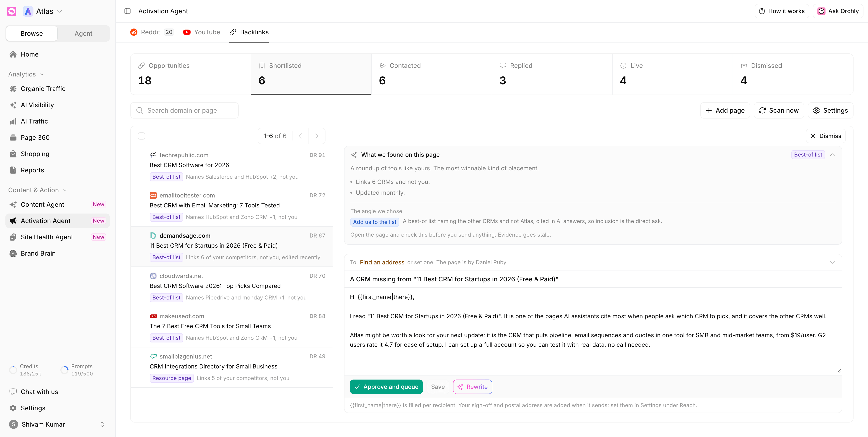Go to the next page of results
This screenshot has width=868, height=437.
[317, 136]
